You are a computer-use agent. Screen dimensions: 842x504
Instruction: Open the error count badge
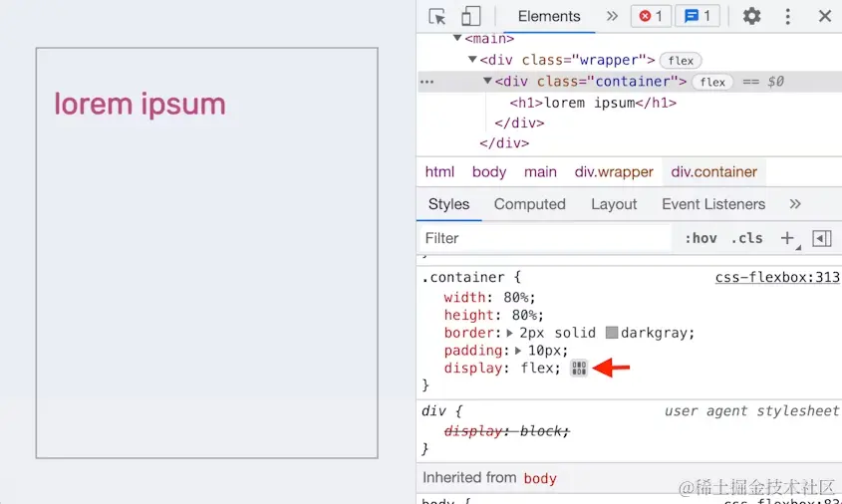point(651,16)
